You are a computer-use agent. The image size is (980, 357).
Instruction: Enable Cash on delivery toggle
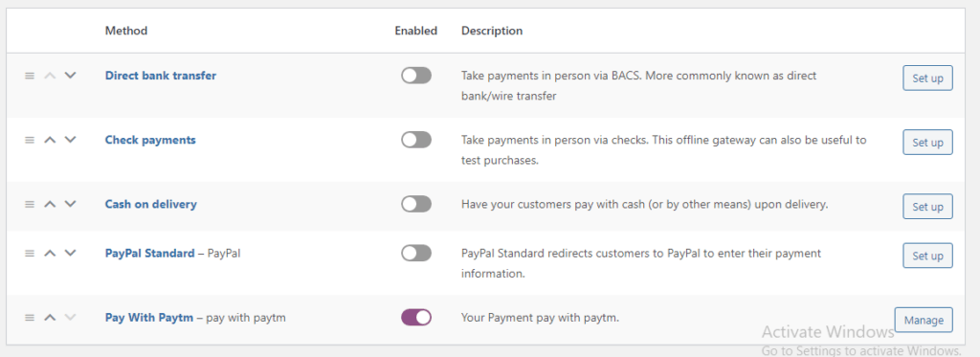(x=416, y=204)
